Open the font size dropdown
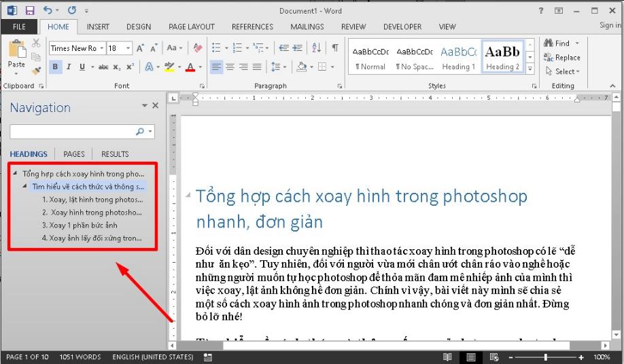This screenshot has width=624, height=364. coord(128,48)
